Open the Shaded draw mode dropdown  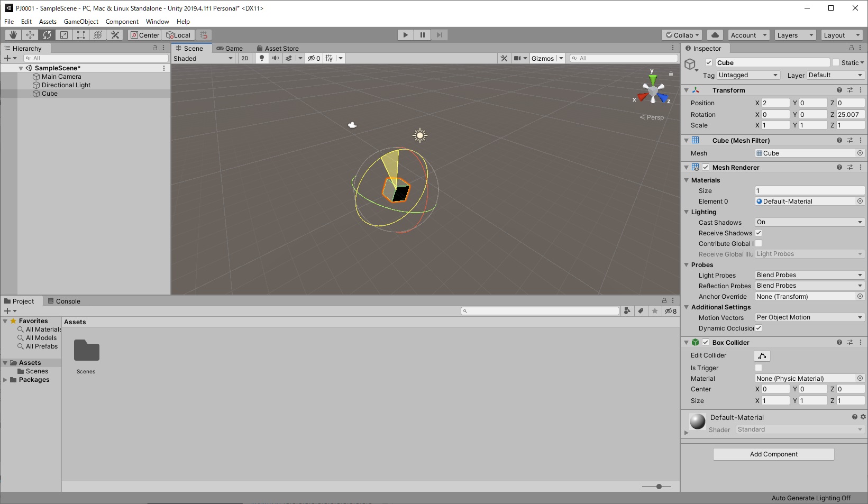point(203,58)
